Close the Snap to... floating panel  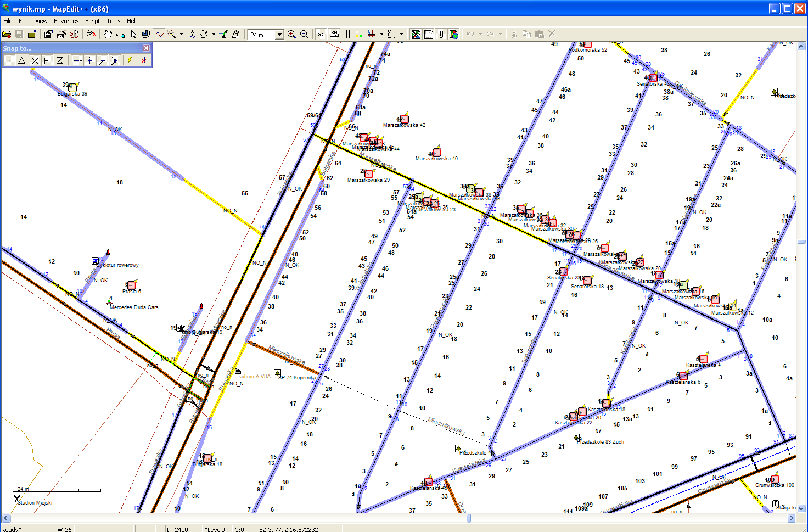(146, 48)
